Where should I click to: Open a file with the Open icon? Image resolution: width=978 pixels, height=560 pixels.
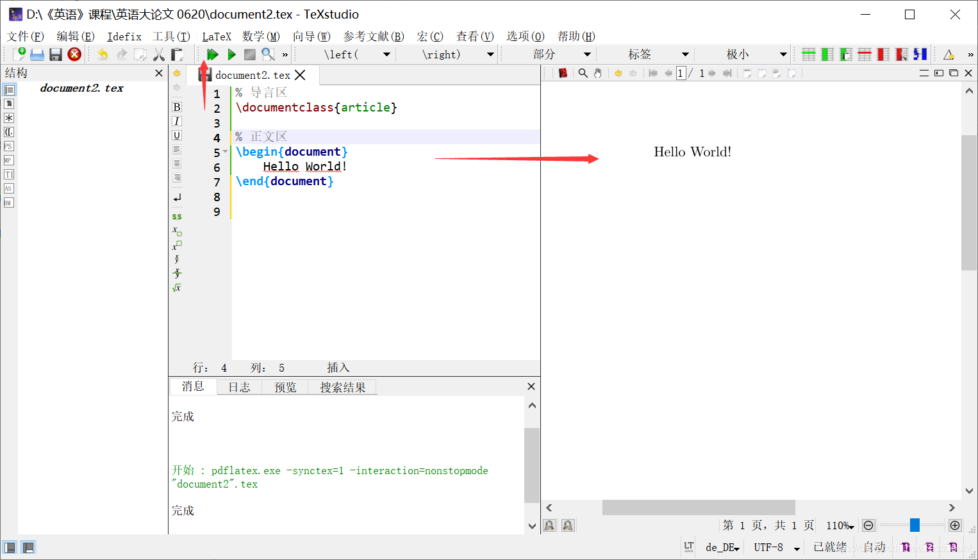pos(37,54)
